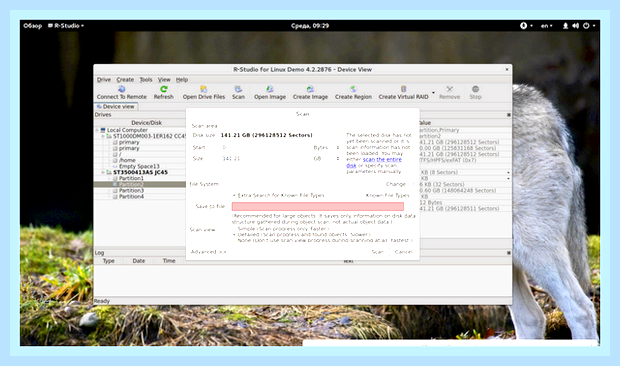This screenshot has width=620, height=366.
Task: Click the Cancel button in dialog
Action: pyautogui.click(x=404, y=252)
